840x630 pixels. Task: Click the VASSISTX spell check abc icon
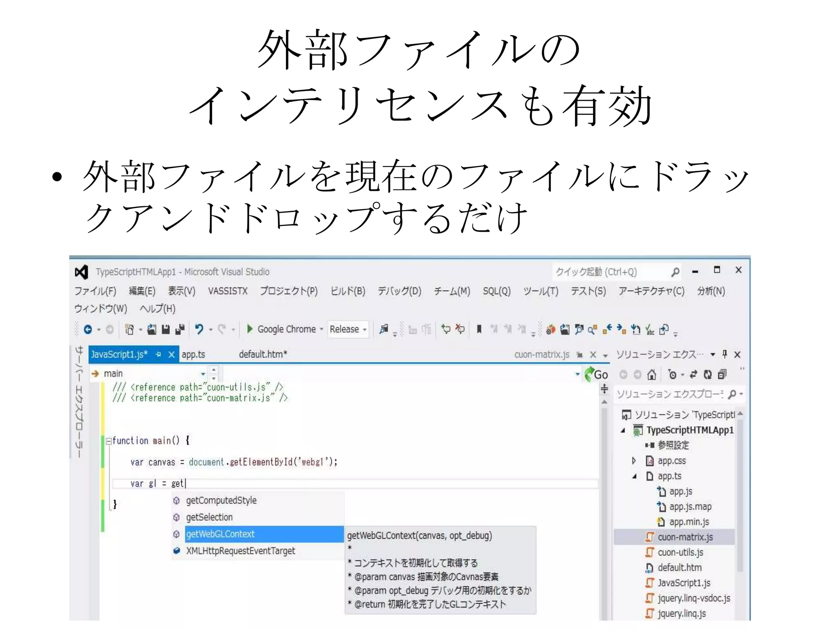(x=650, y=329)
